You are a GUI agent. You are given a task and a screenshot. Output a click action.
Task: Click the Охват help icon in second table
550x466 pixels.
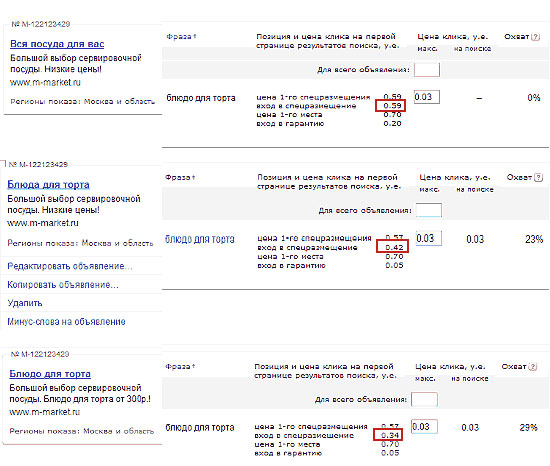(538, 177)
